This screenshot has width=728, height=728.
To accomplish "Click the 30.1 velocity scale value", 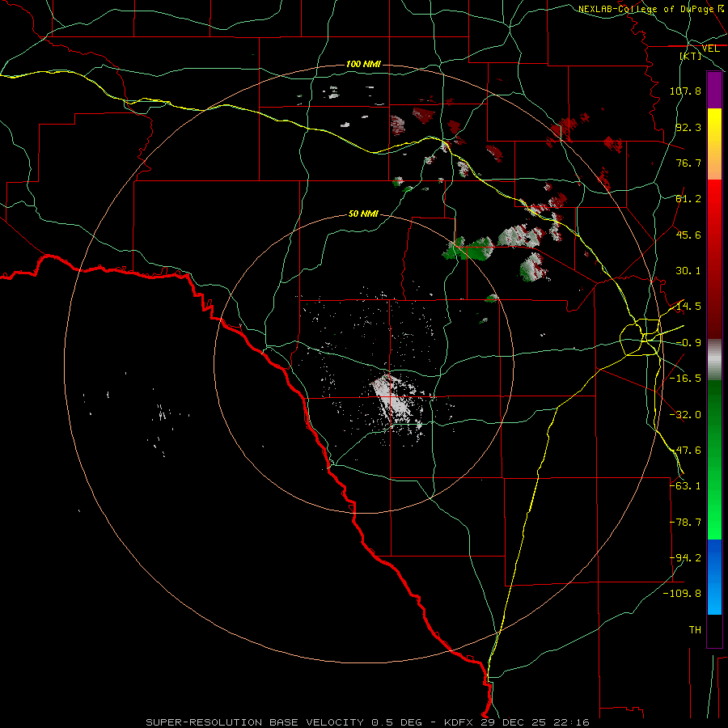I will coord(688,271).
